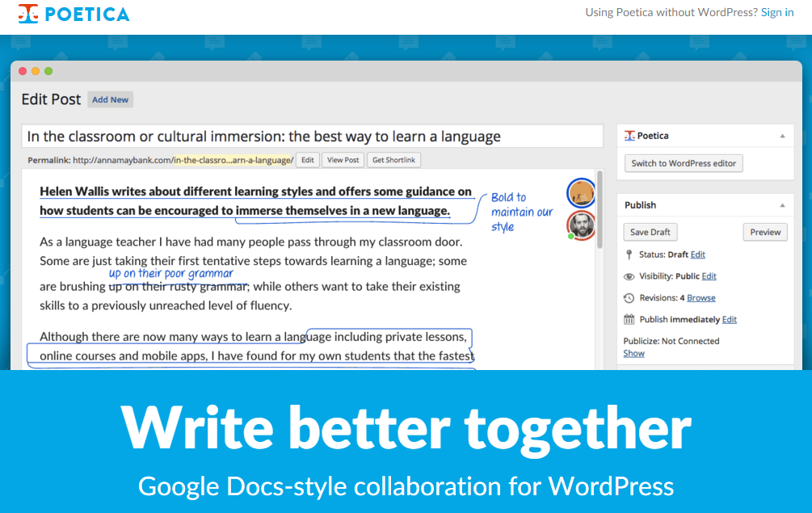The height and width of the screenshot is (513, 812).
Task: Click the bearded man collaborator avatar
Action: click(581, 225)
